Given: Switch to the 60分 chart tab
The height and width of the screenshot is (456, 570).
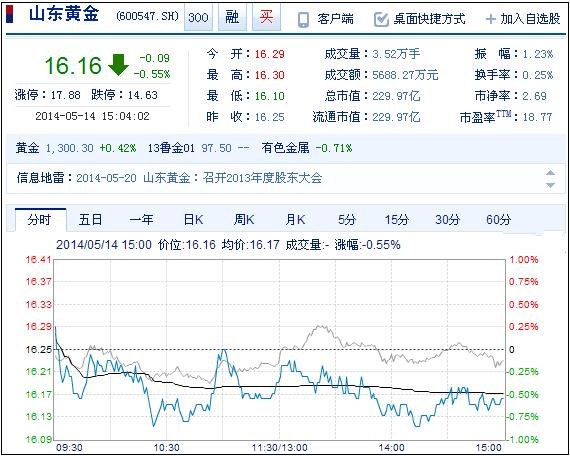Looking at the screenshot, I should (x=498, y=220).
